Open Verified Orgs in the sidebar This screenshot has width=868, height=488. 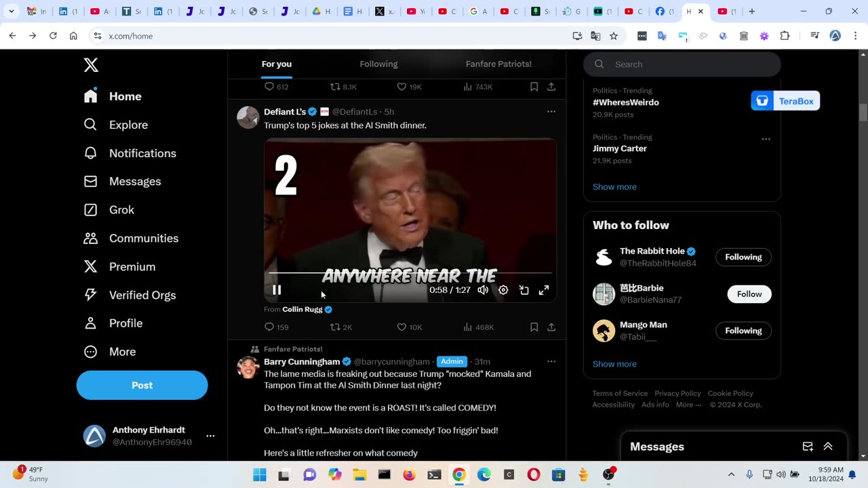point(130,295)
